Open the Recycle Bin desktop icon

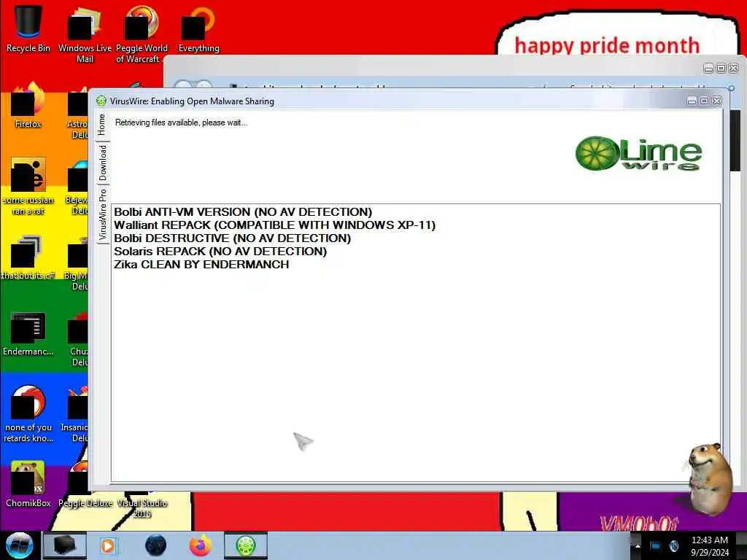(x=28, y=28)
